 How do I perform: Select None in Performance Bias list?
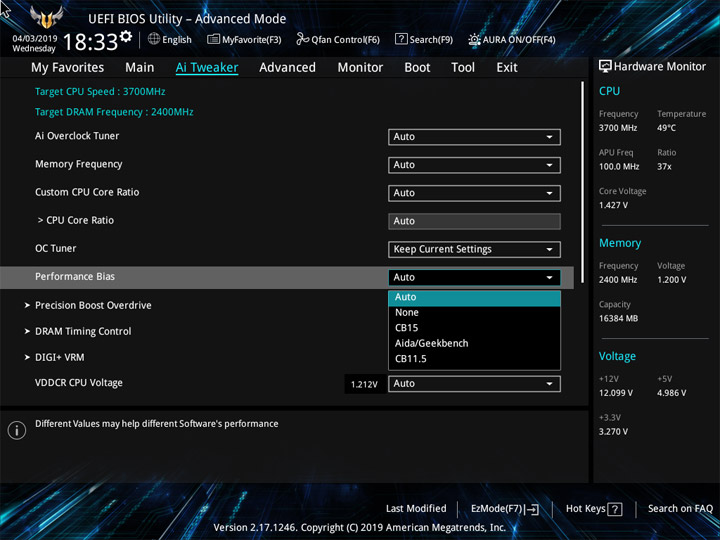point(474,313)
